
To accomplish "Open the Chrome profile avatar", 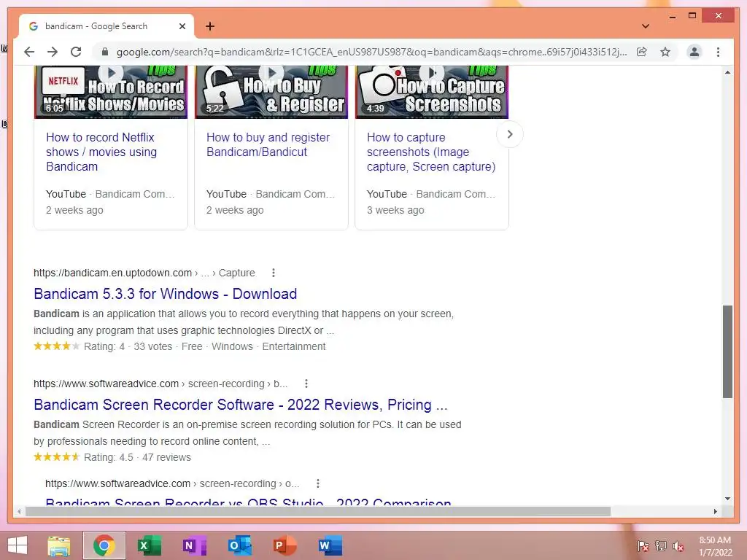I will click(x=694, y=52).
